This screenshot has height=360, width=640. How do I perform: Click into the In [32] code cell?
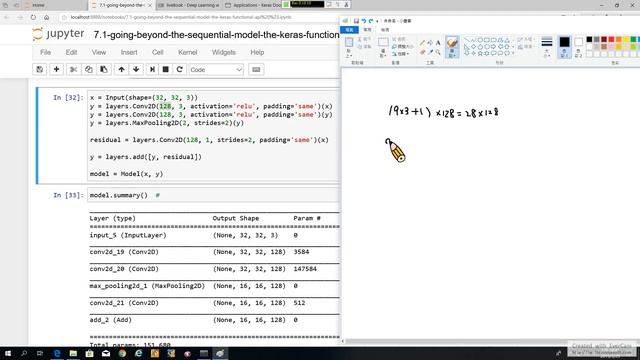pos(214,136)
